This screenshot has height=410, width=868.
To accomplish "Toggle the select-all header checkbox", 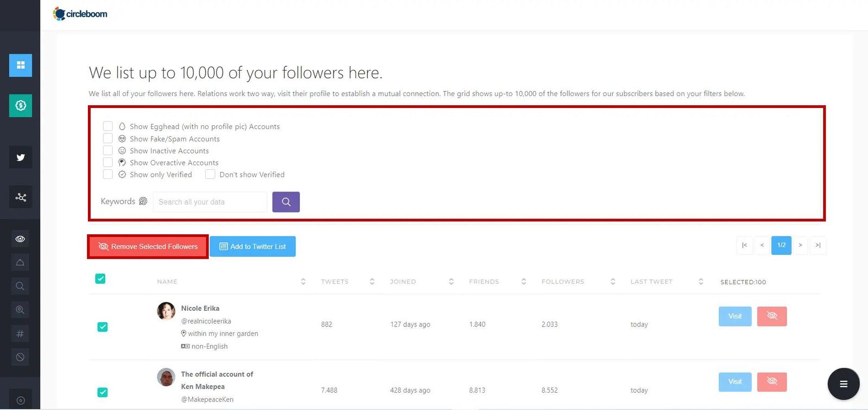I will pos(100,279).
